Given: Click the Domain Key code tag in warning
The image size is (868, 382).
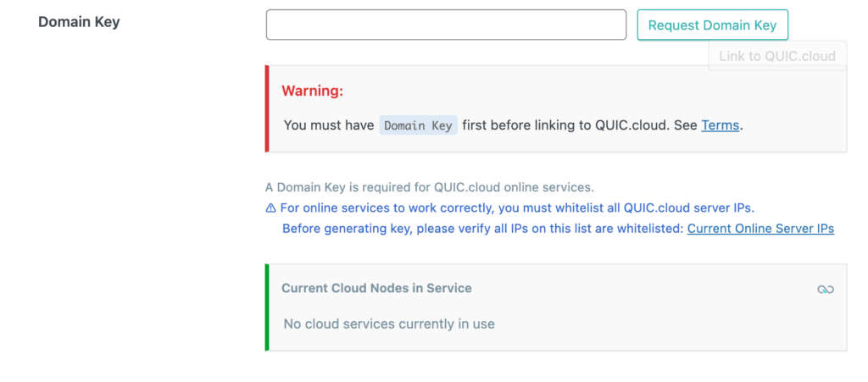Looking at the screenshot, I should click(418, 125).
